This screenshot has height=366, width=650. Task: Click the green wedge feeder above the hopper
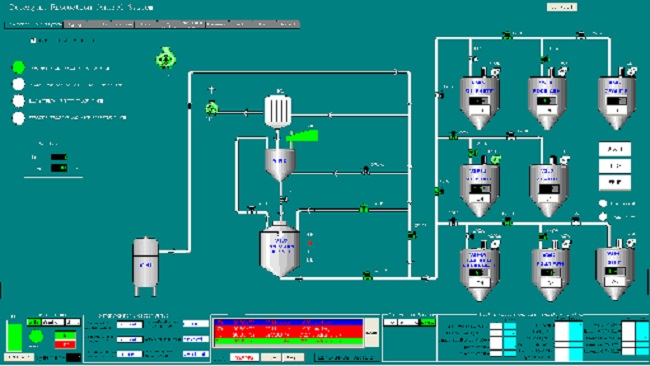[302, 136]
